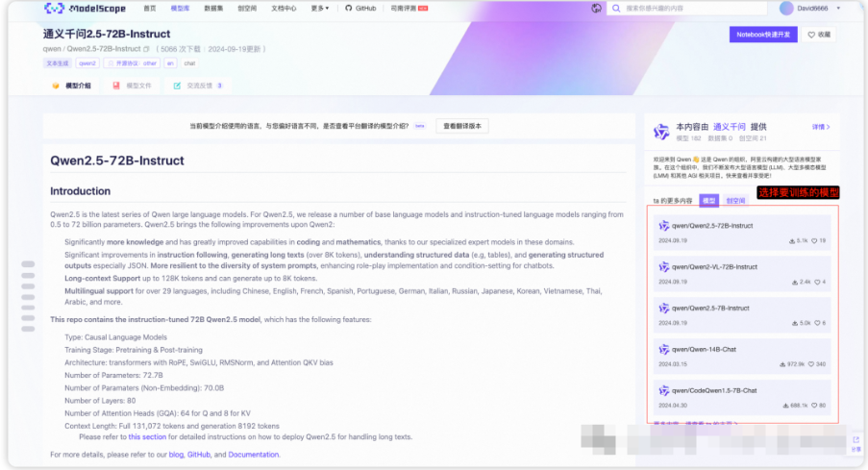868x470 pixels.
Task: Click the chat tag
Action: pyautogui.click(x=189, y=63)
